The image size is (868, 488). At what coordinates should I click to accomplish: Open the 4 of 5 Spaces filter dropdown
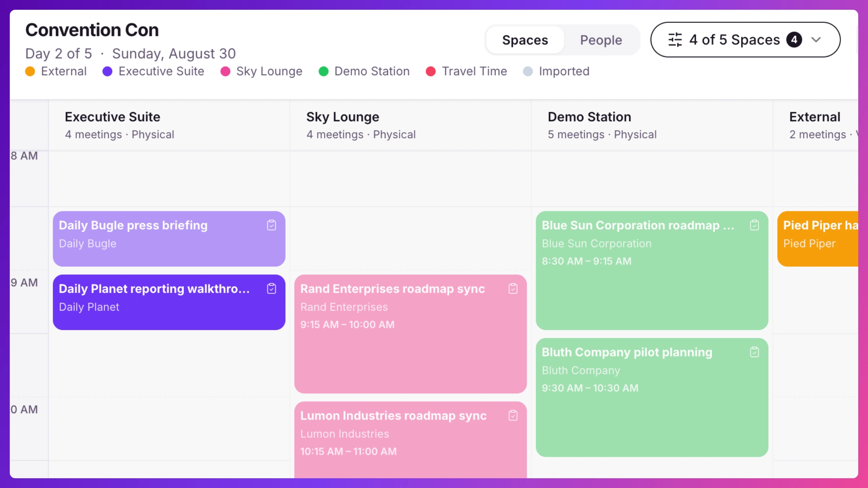745,40
